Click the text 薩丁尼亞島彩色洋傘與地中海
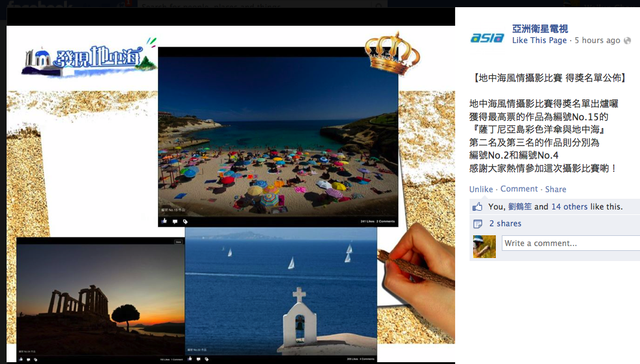This screenshot has width=640, height=364. coord(539,130)
